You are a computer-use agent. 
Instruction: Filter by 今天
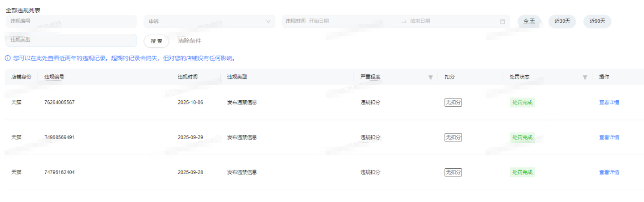529,21
